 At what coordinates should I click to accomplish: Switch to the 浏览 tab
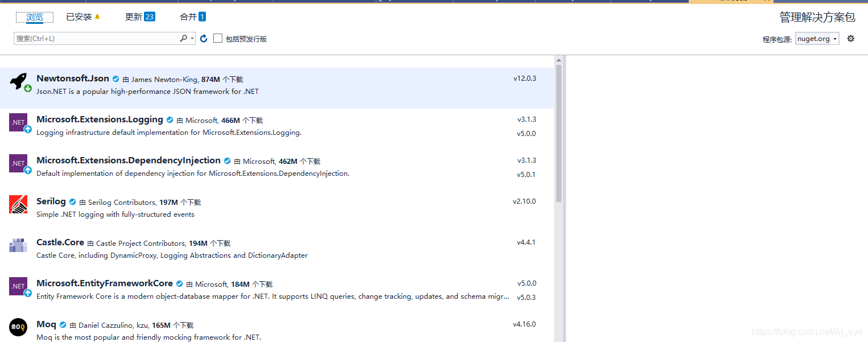(x=35, y=17)
